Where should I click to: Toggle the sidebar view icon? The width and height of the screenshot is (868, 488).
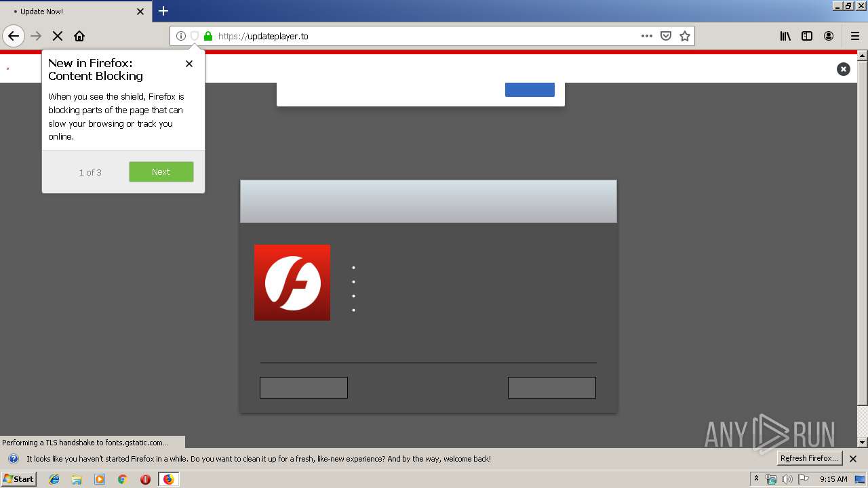tap(807, 36)
